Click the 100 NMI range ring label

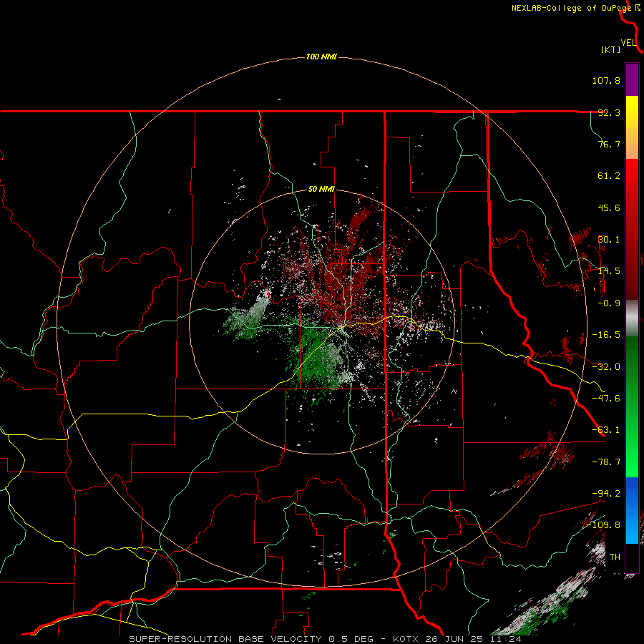(x=321, y=57)
